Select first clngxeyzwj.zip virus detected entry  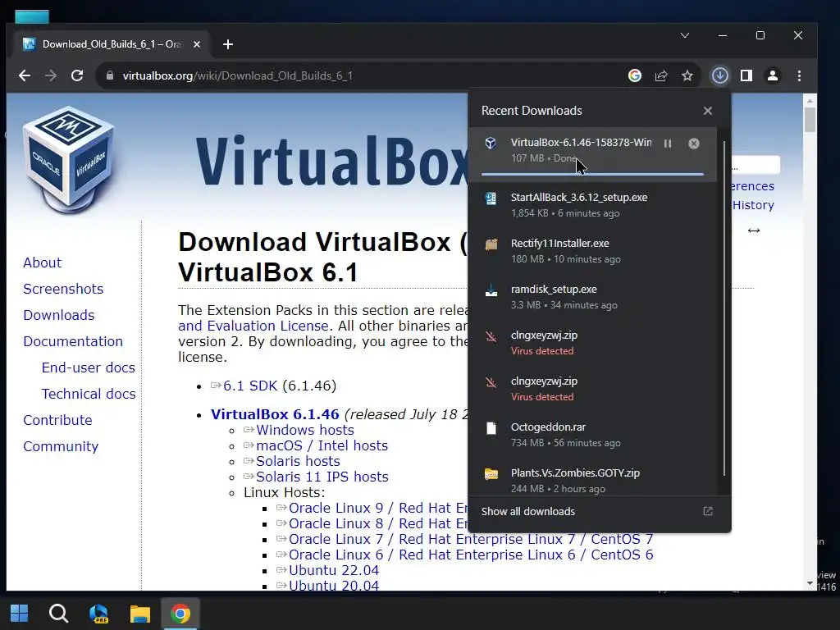(x=592, y=343)
